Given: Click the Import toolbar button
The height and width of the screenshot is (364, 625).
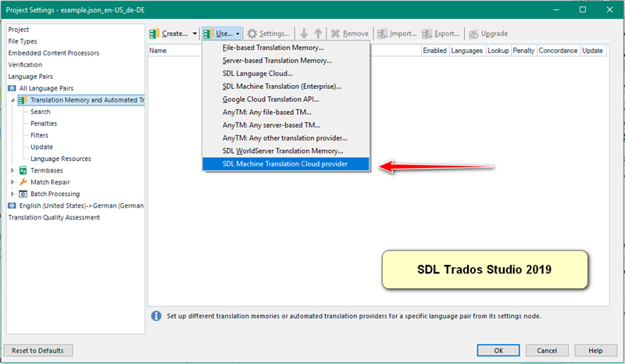Looking at the screenshot, I should (x=397, y=34).
